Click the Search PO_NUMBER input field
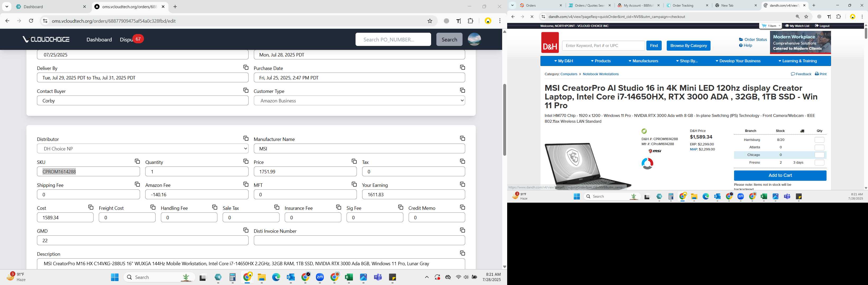 393,39
